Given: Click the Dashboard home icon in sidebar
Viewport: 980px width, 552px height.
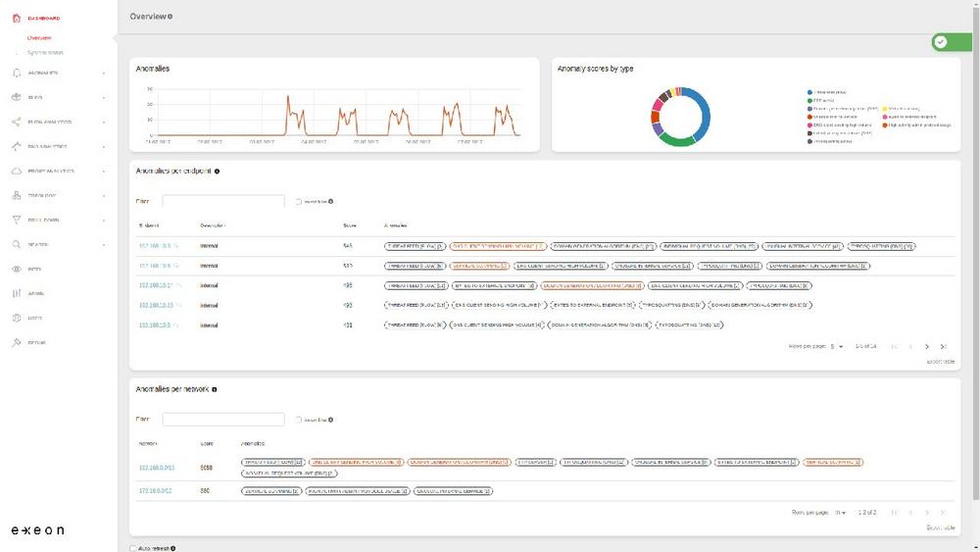Looking at the screenshot, I should [x=16, y=18].
